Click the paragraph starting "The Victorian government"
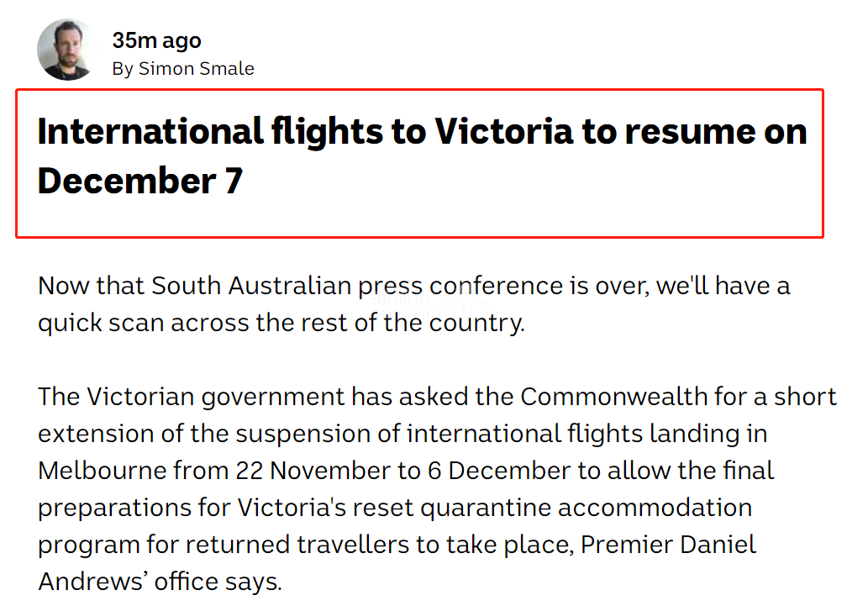This screenshot has width=868, height=606. pyautogui.click(x=437, y=487)
